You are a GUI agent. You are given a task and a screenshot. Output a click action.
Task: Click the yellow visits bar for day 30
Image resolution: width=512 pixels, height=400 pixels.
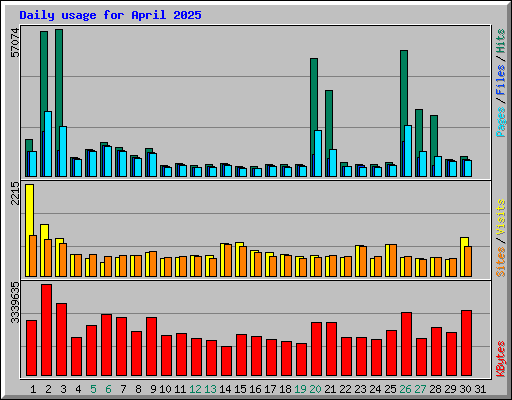pyautogui.click(x=464, y=242)
